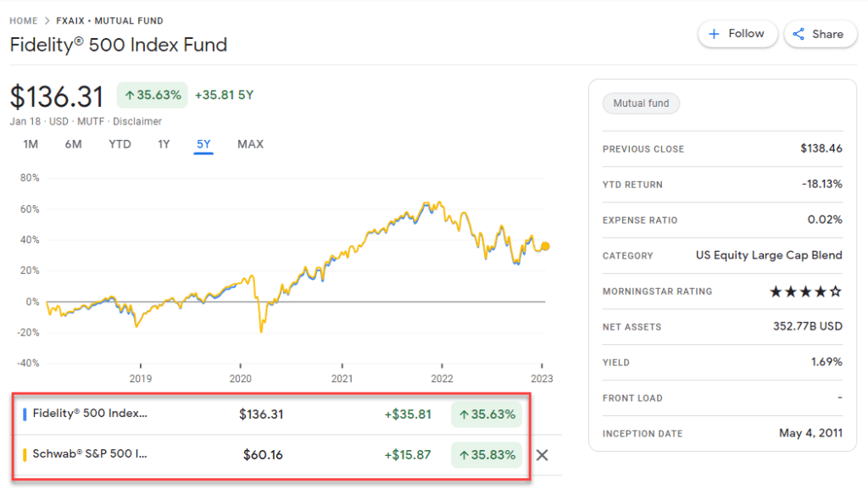This screenshot has height=489, width=868.
Task: Click the YTD RETURN value -18.13%
Action: point(822,184)
